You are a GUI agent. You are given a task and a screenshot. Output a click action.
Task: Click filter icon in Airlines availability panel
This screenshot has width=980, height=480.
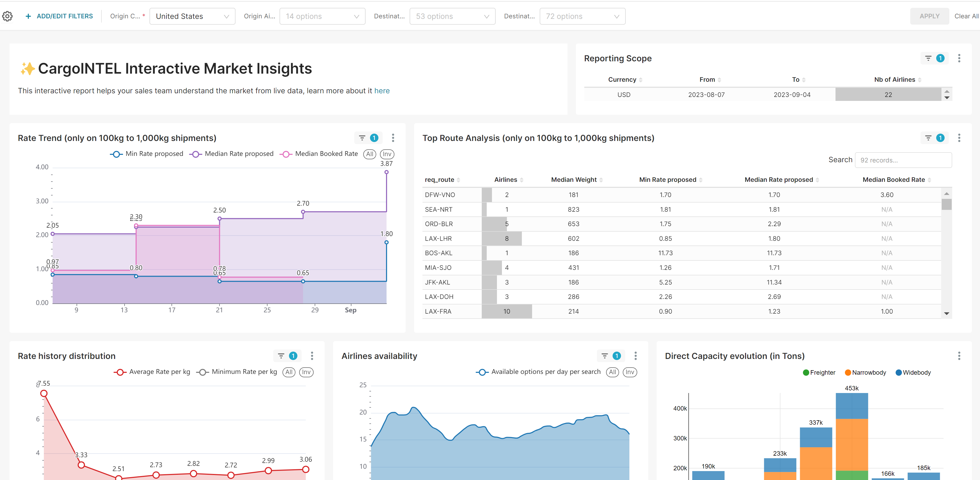[x=604, y=356]
